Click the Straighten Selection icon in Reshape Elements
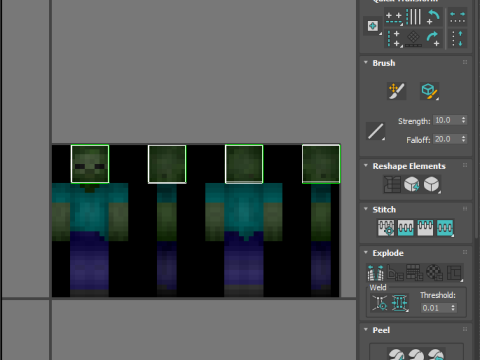This screenshot has height=360, width=480. [392, 184]
